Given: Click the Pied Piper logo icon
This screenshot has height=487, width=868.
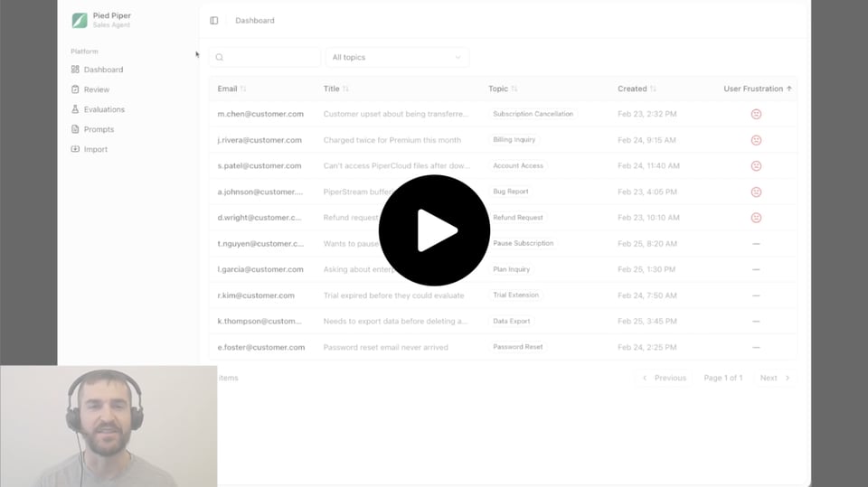Looking at the screenshot, I should (x=80, y=20).
